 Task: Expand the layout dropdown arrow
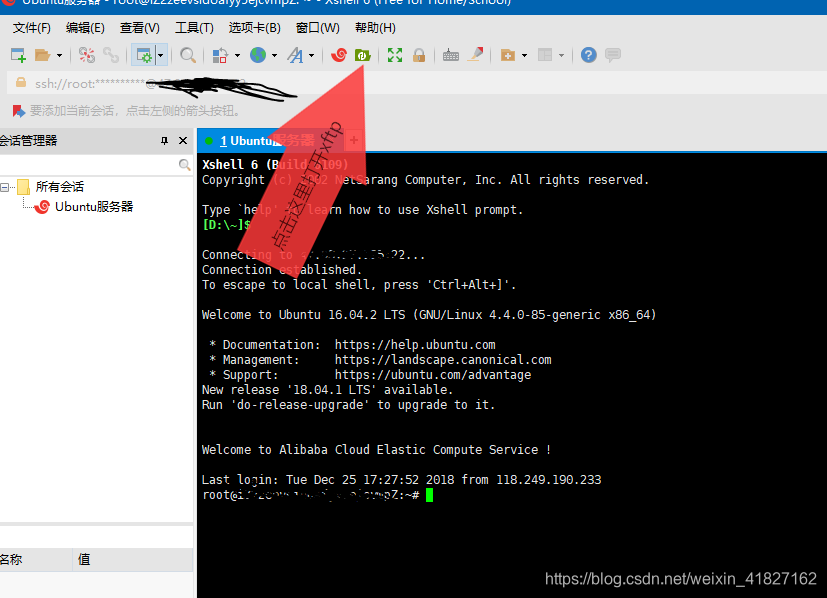click(561, 55)
